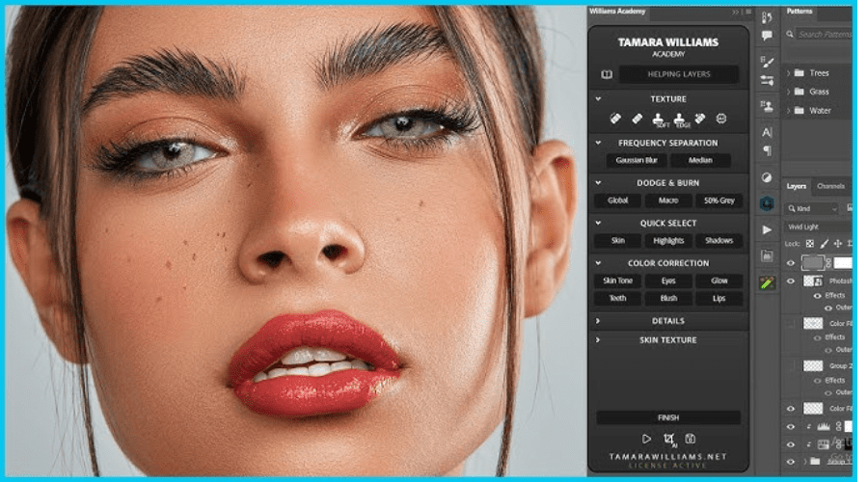Hide the Photoshop smart object layer eye

pyautogui.click(x=791, y=281)
